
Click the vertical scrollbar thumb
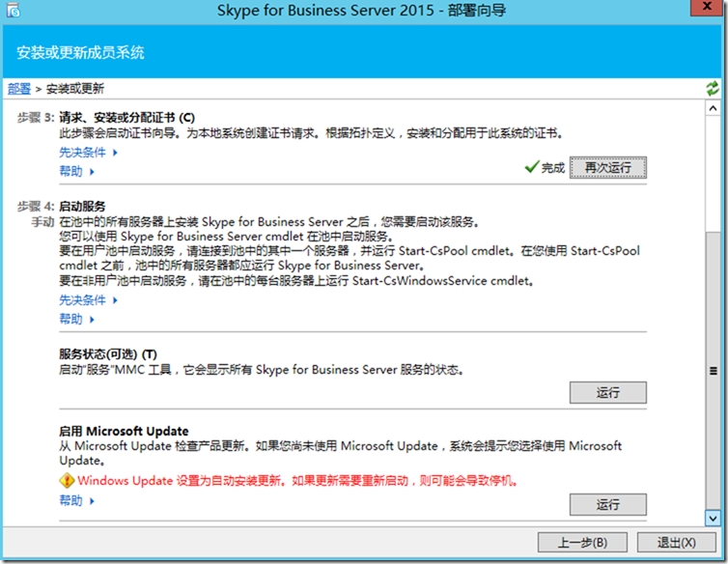(x=714, y=370)
